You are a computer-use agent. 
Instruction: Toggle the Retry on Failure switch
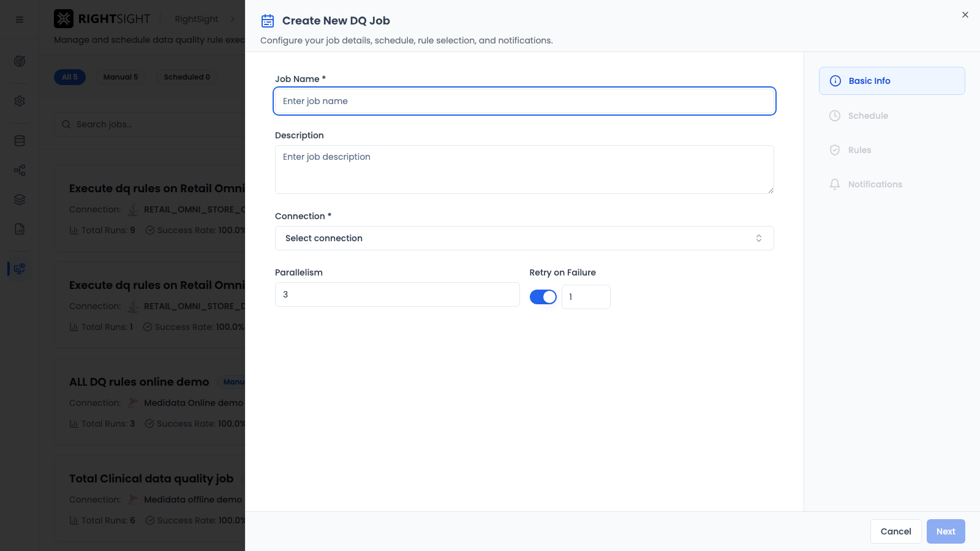tap(543, 297)
